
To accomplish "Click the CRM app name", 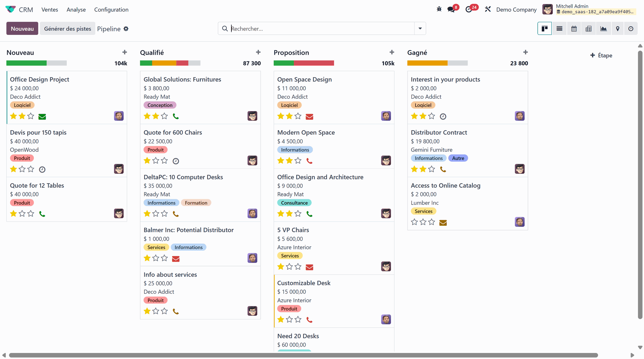I will click(26, 9).
